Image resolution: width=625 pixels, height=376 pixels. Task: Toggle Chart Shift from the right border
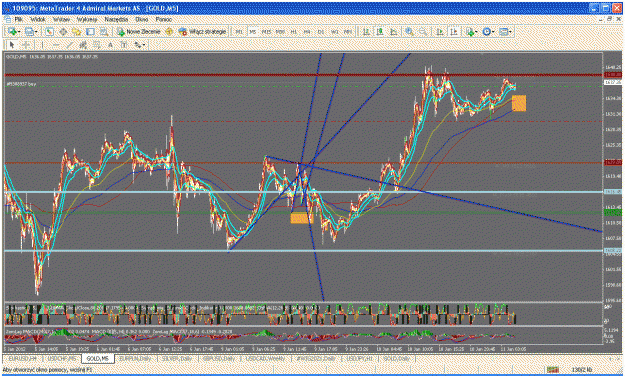click(454, 31)
